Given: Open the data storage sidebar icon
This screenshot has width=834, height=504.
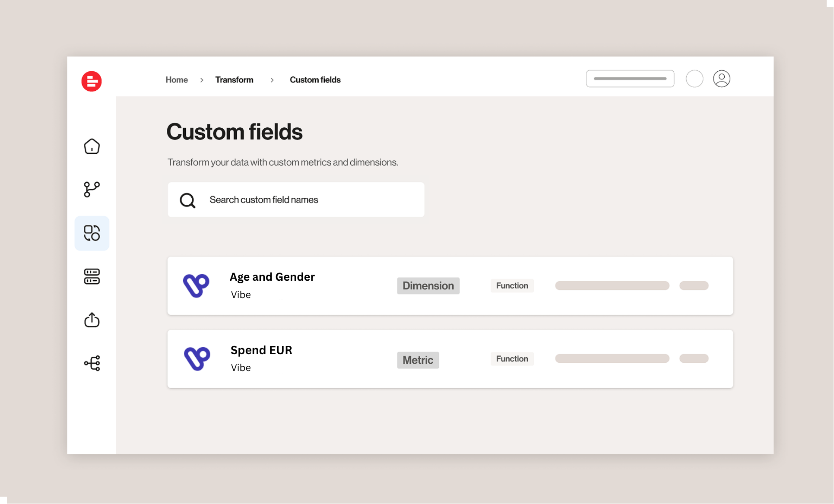Looking at the screenshot, I should (92, 276).
